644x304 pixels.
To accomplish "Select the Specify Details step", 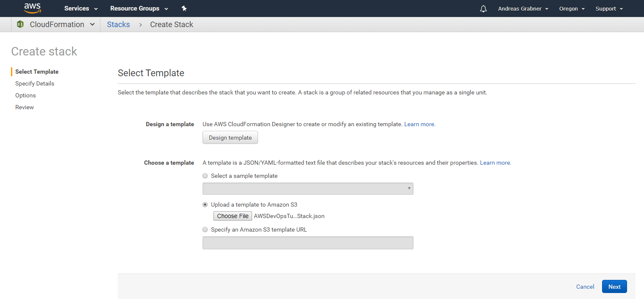I will coord(35,83).
